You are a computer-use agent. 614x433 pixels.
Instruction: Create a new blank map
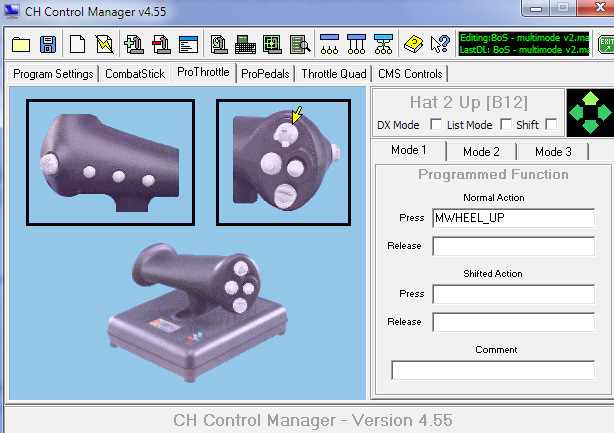tap(78, 44)
